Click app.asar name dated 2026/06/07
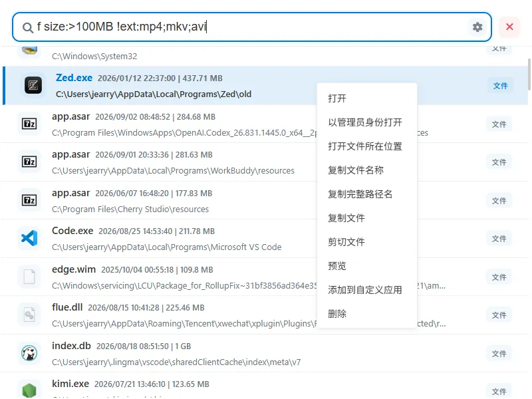 pos(70,193)
